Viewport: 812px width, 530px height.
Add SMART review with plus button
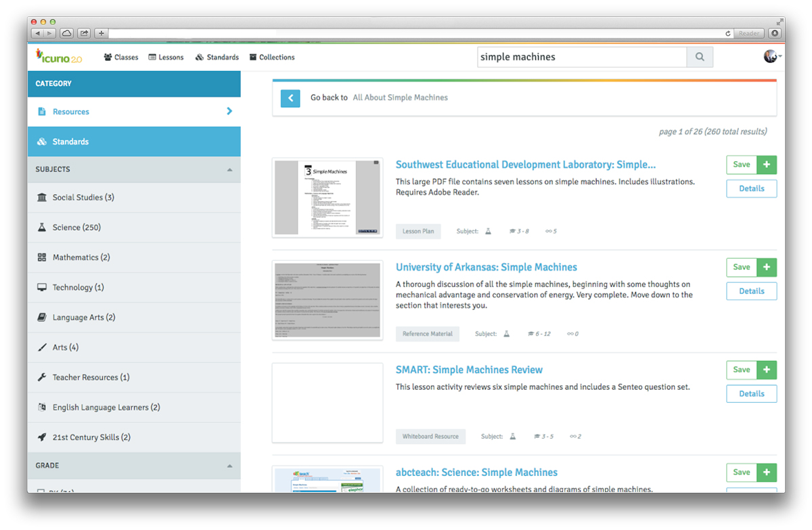[x=767, y=370]
